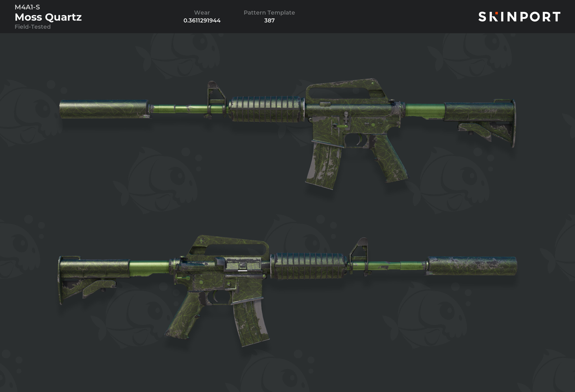Select the wear value 0.3611291944
The width and height of the screenshot is (575, 392).
[202, 20]
